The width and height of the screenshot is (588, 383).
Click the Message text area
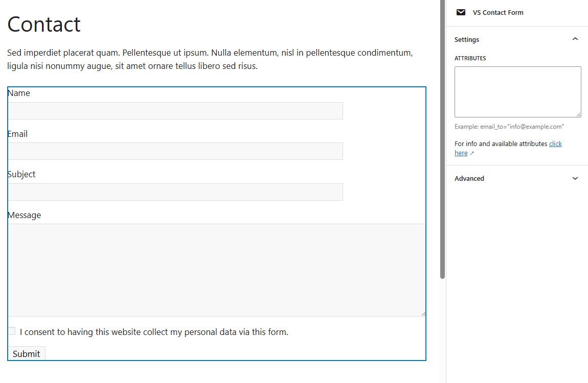pyautogui.click(x=215, y=268)
